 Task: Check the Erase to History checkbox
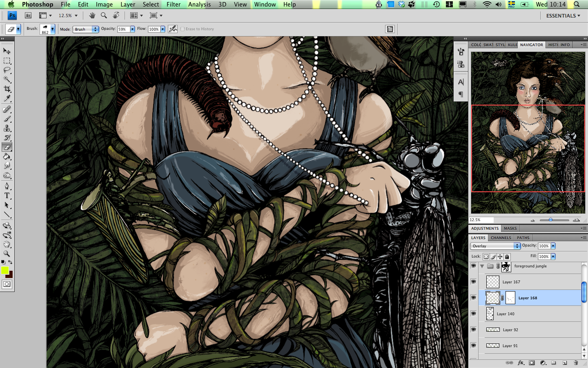click(x=183, y=29)
